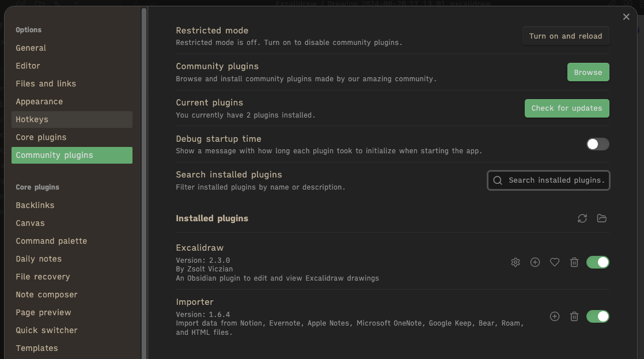Screen dimensions: 644x359
Task: Disable the Importer plugin toggle
Action: coord(597,316)
